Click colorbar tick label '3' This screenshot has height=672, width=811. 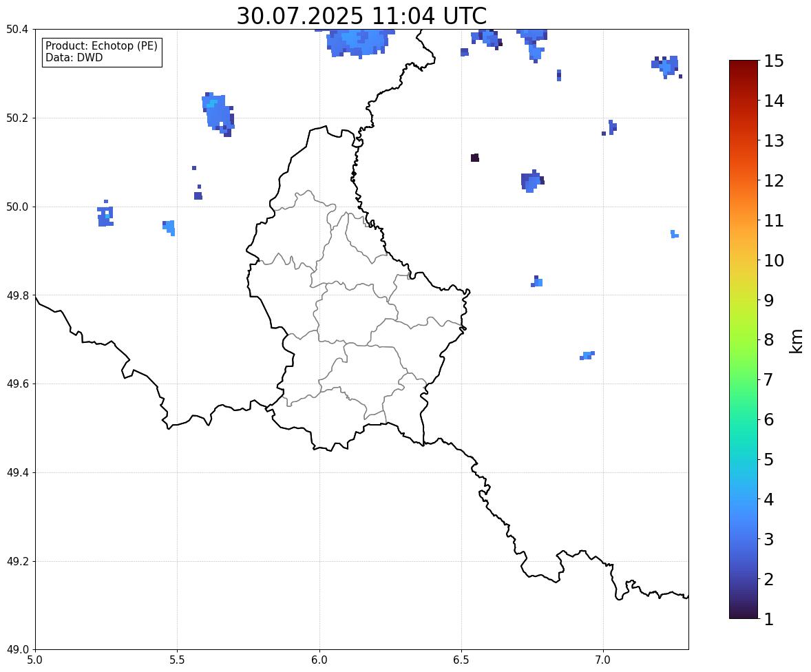click(x=769, y=539)
